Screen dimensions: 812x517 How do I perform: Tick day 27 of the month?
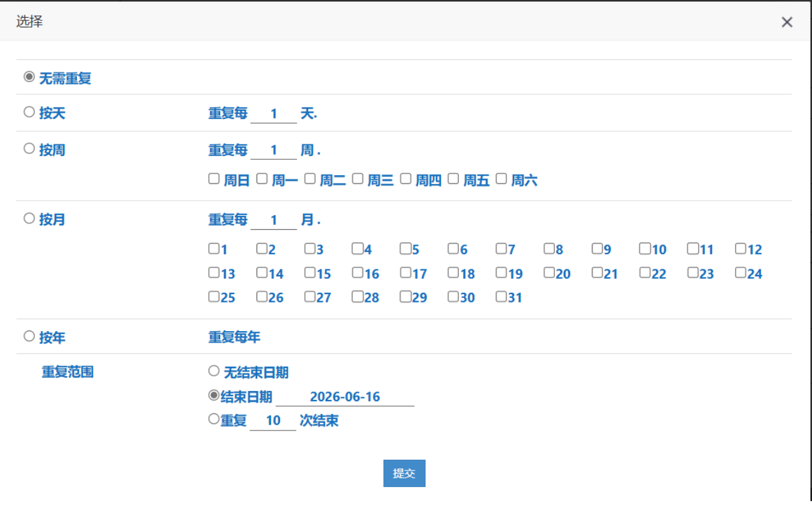309,296
